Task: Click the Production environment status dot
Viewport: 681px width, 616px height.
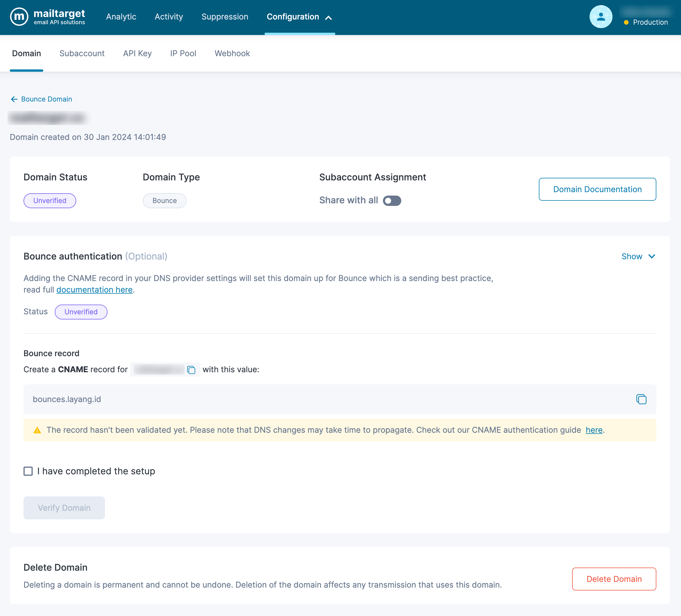Action: 626,22
